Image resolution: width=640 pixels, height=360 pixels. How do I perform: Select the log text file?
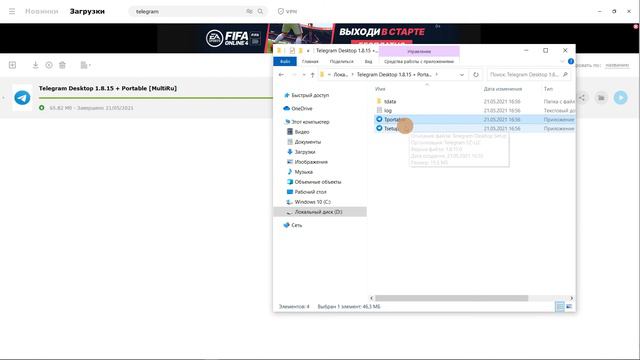[387, 111]
